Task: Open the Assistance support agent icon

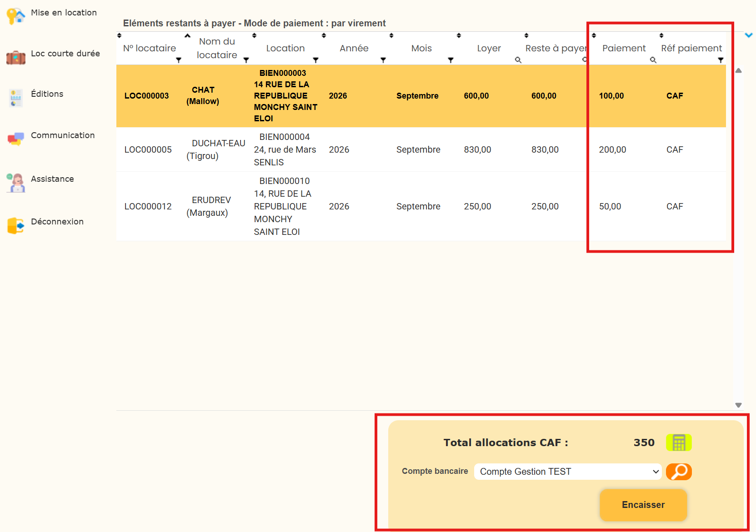Action: point(16,183)
